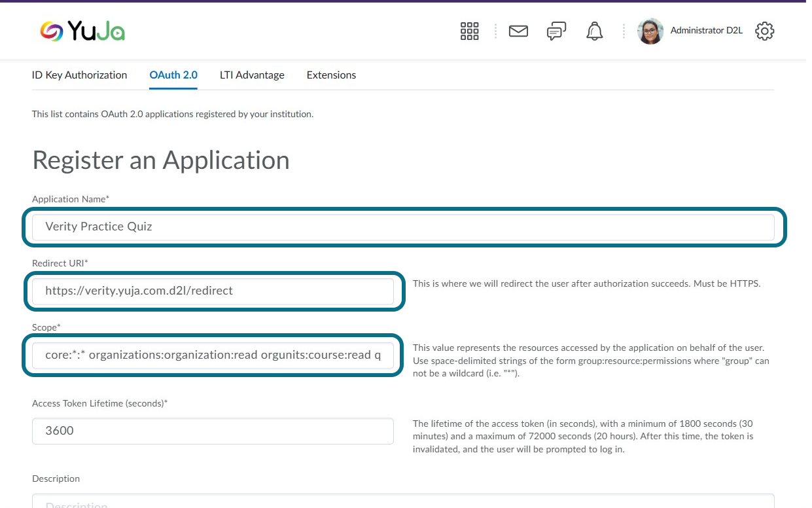Screen dimensions: 812x508
Task: Click the Register an Application heading
Action: pos(161,160)
